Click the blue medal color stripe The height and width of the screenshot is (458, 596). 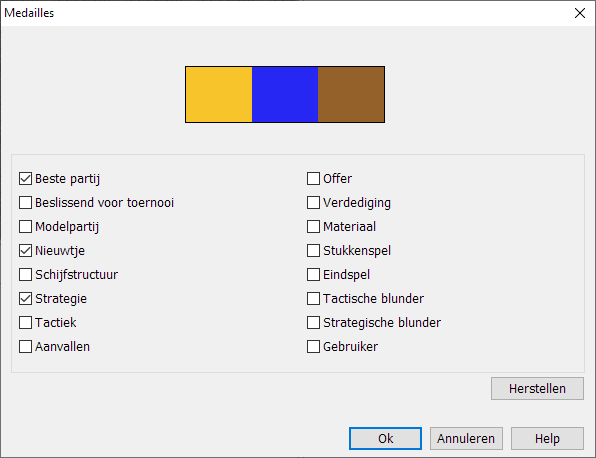tap(285, 94)
